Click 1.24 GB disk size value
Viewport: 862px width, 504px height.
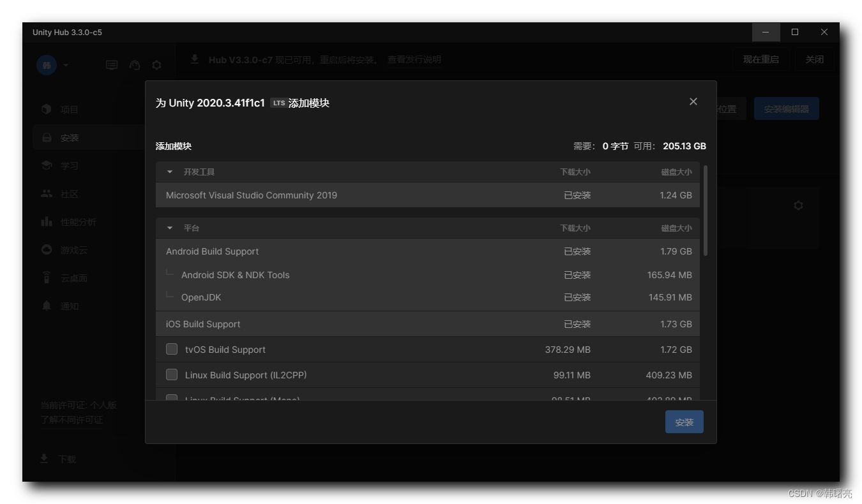676,195
